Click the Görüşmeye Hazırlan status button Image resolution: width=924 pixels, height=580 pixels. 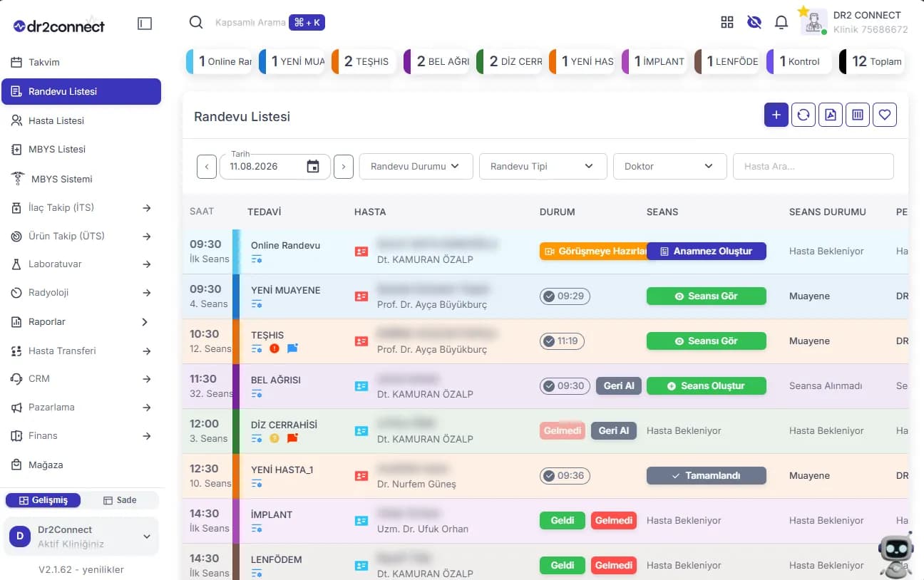click(593, 251)
